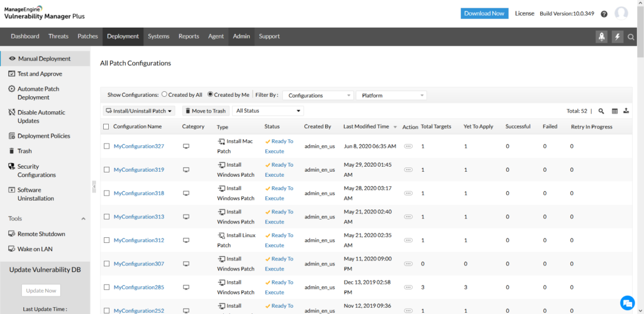The width and height of the screenshot is (644, 314).
Task: Open the Configurations filter dropdown
Action: [318, 96]
